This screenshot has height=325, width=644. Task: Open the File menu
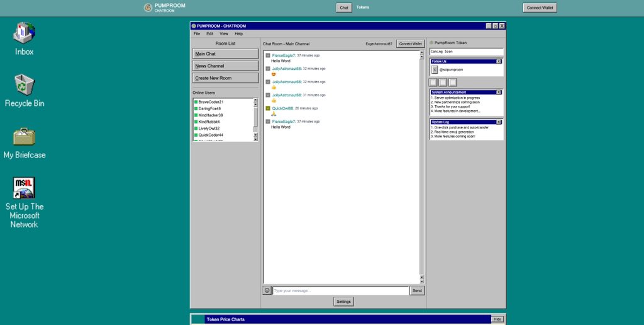(197, 34)
